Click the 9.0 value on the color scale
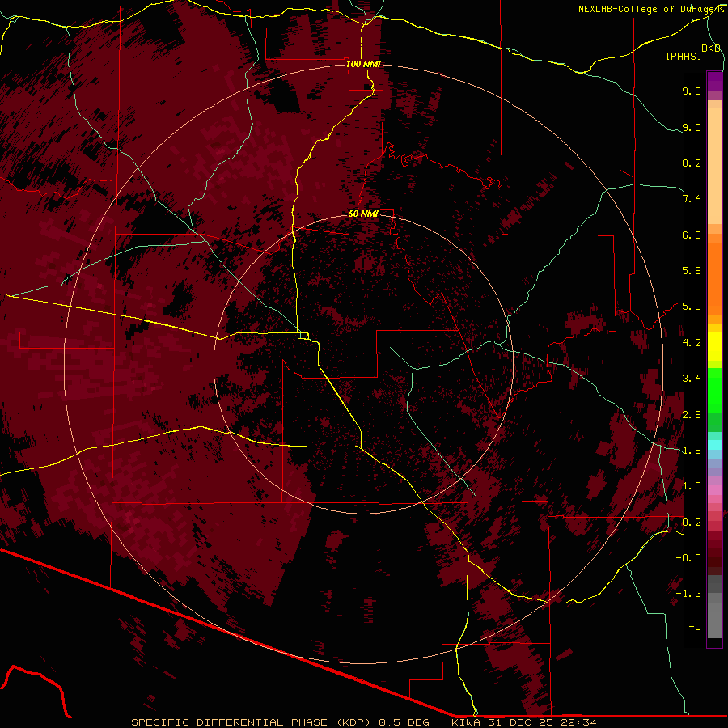This screenshot has height=728, width=728. [x=692, y=127]
